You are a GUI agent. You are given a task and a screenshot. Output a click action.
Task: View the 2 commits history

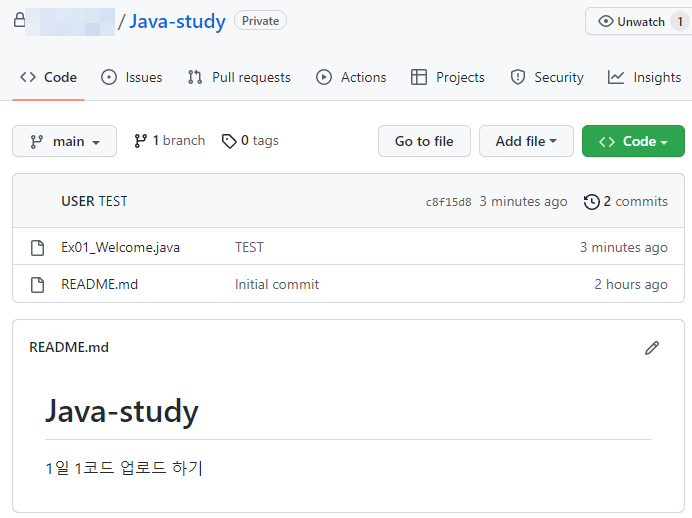(x=625, y=202)
